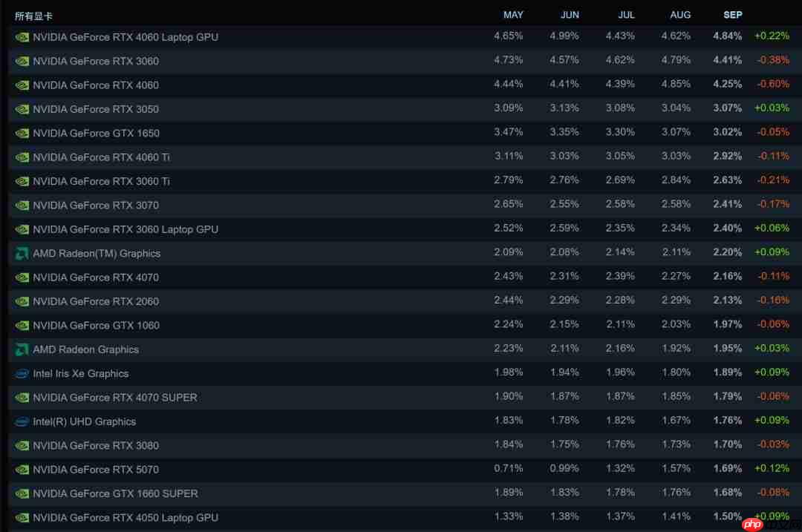Click the Intel icon next to Iris Xe Graphics
Image resolution: width=802 pixels, height=532 pixels.
tap(21, 373)
